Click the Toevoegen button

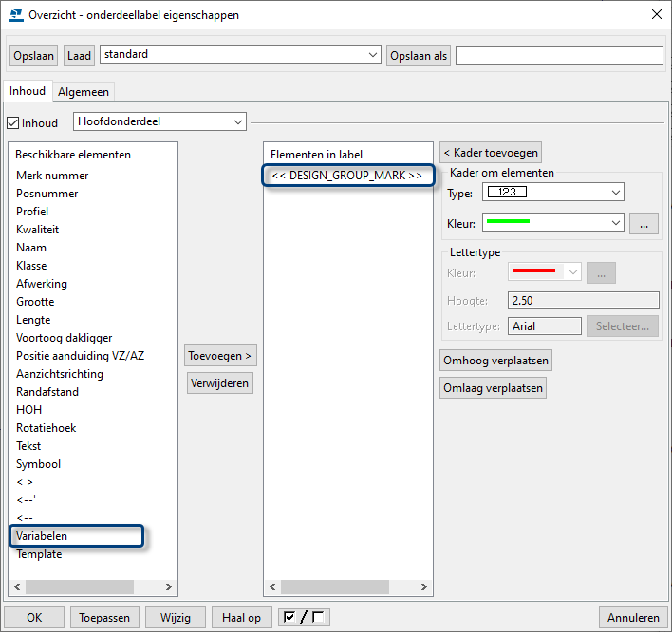[x=220, y=356]
